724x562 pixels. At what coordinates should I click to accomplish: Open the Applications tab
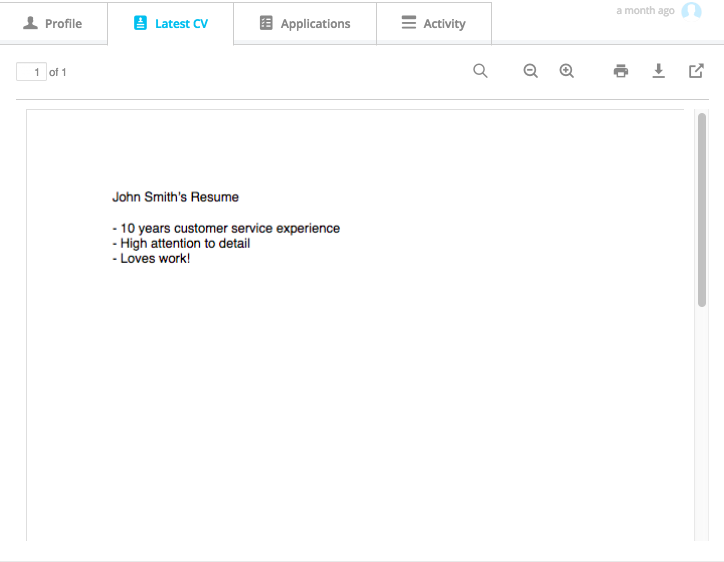click(x=315, y=23)
